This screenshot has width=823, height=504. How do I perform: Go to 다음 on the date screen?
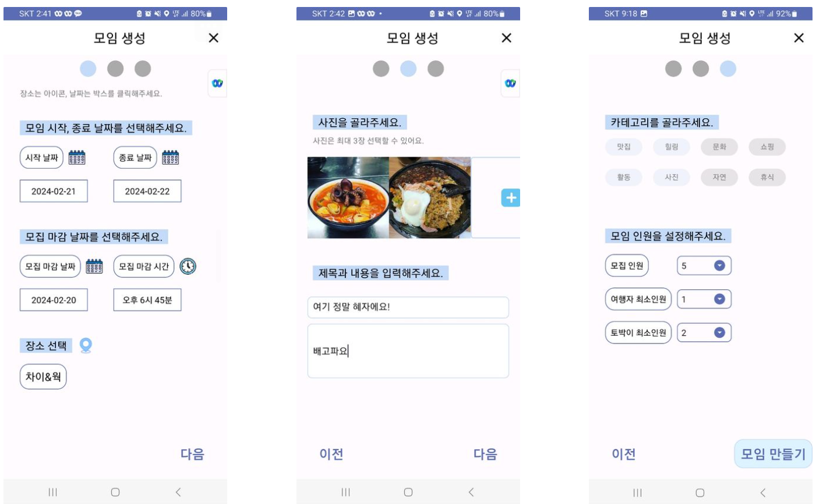[x=192, y=454]
